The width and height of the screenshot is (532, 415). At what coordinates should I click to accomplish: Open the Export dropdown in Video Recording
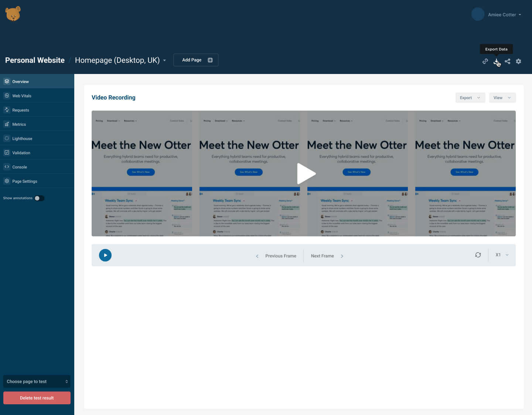pos(470,98)
